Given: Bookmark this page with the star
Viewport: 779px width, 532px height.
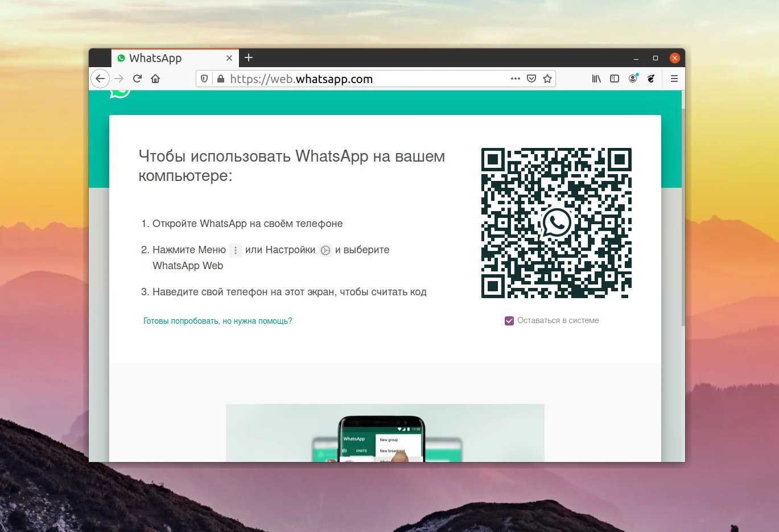Looking at the screenshot, I should 547,79.
